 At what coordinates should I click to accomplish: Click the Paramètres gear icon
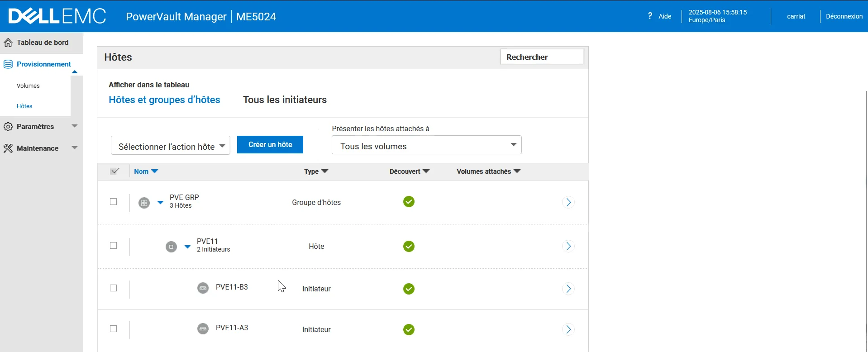point(8,127)
